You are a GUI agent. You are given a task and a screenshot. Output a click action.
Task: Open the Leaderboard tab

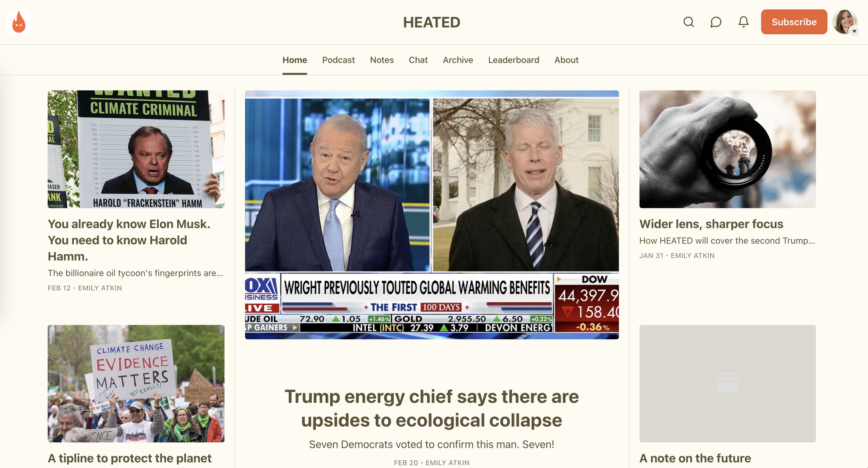[514, 60]
